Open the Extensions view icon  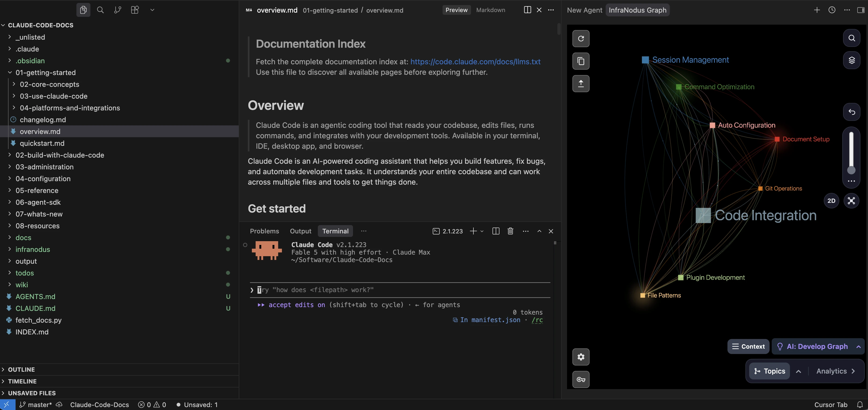[135, 10]
